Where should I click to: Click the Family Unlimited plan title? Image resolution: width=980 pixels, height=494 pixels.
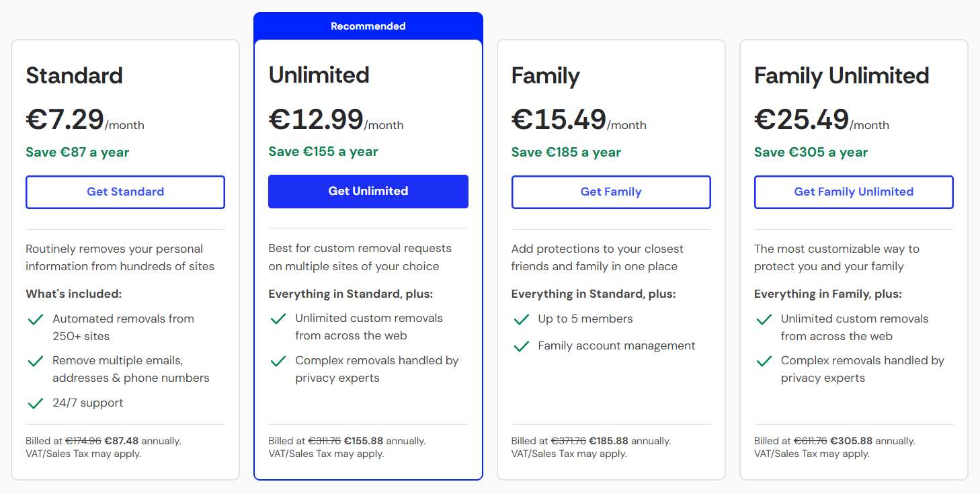(x=841, y=75)
